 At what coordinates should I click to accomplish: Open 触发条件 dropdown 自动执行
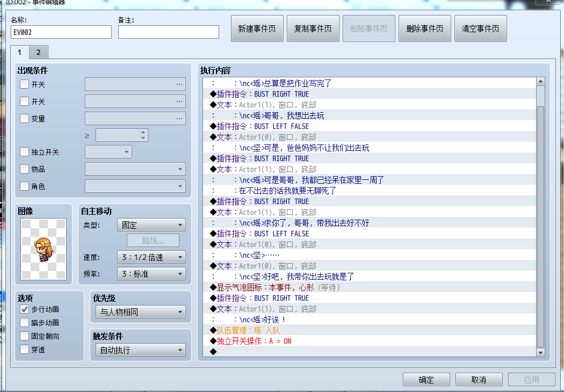click(141, 350)
